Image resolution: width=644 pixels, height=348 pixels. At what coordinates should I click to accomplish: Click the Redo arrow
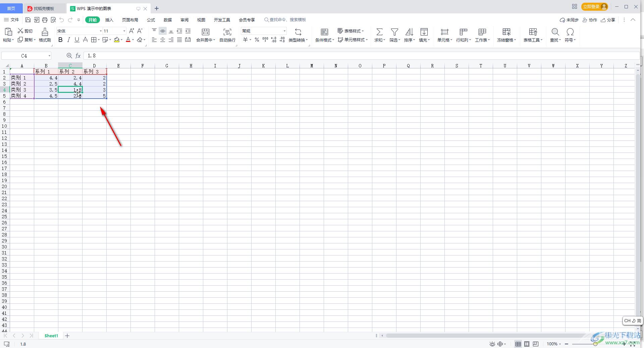click(70, 20)
